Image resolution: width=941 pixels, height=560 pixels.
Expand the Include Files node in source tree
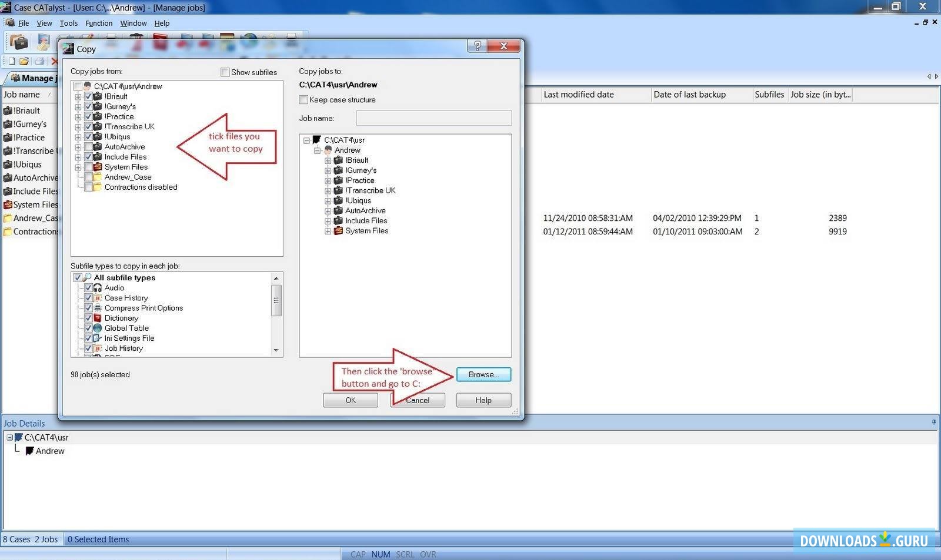tap(78, 157)
